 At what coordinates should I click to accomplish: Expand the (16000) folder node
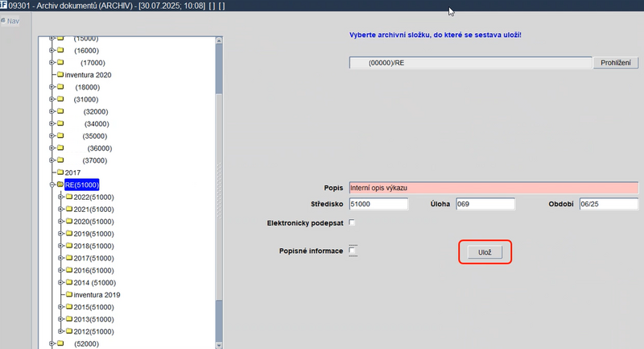click(x=52, y=50)
